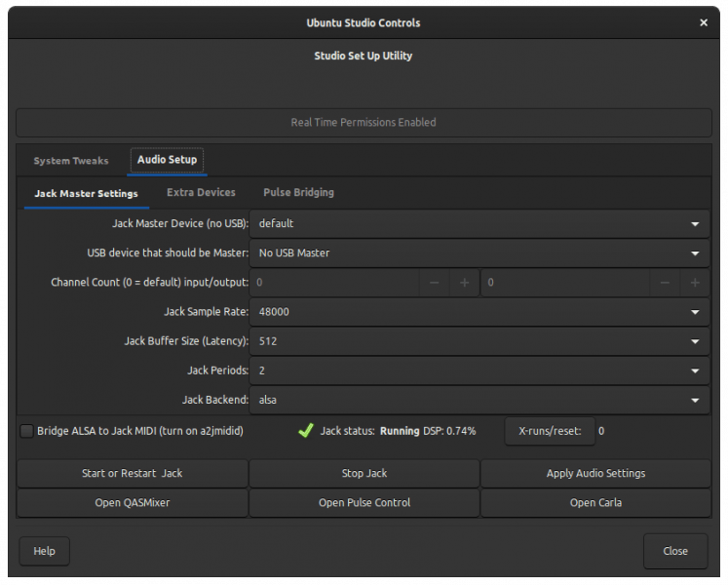Image resolution: width=728 pixels, height=585 pixels.
Task: Enable Bridge ALSA to Jack MIDI checkbox
Action: [27, 431]
